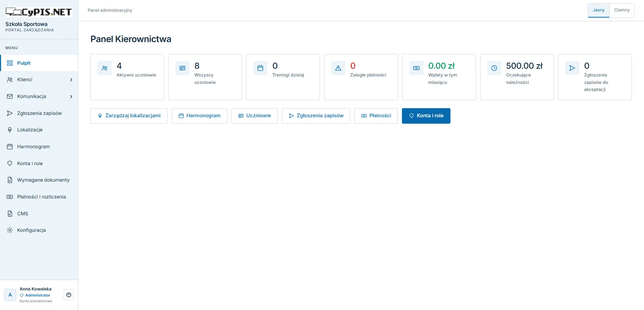Click the Oczekujące należności clock icon
Screen dimensions: 644x310
click(x=494, y=68)
